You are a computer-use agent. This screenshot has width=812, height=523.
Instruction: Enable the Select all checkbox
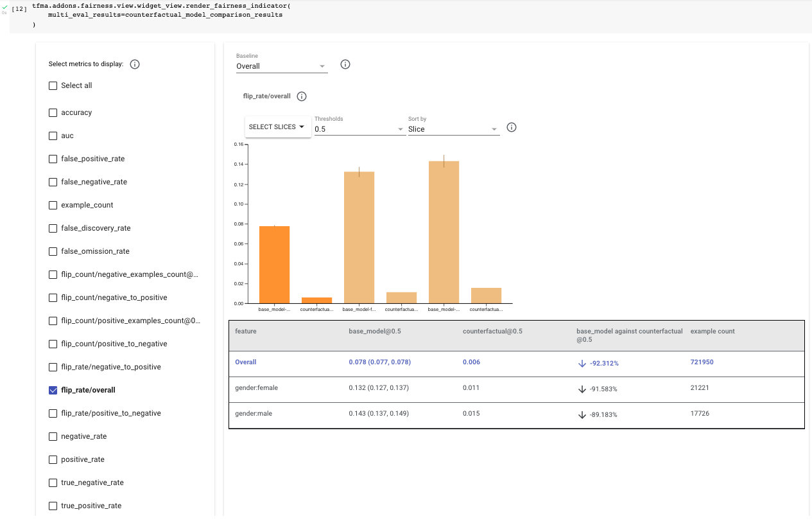[53, 85]
